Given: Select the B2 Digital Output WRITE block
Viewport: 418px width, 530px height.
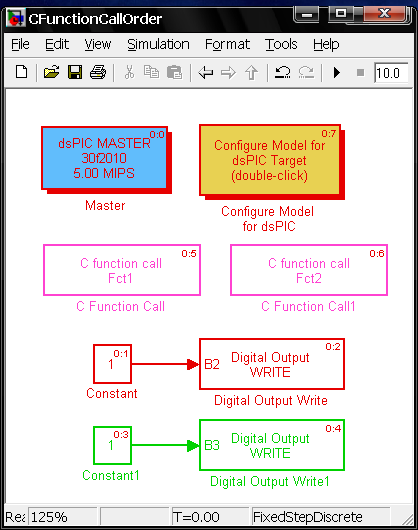Looking at the screenshot, I should coord(272,364).
